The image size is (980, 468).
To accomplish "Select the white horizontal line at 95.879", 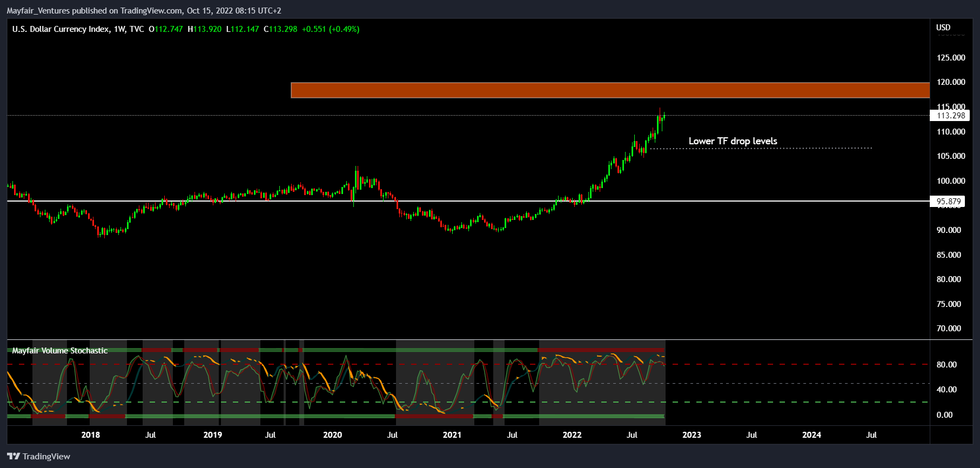I will pos(468,201).
